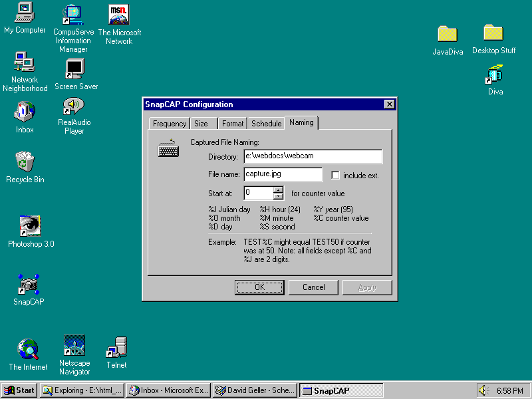532x399 pixels.
Task: Select the Telnet desktop icon
Action: click(x=117, y=347)
